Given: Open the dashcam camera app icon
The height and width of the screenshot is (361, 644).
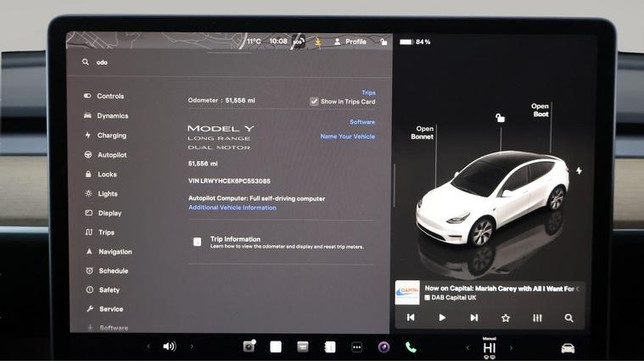Looking at the screenshot, I should (x=249, y=347).
